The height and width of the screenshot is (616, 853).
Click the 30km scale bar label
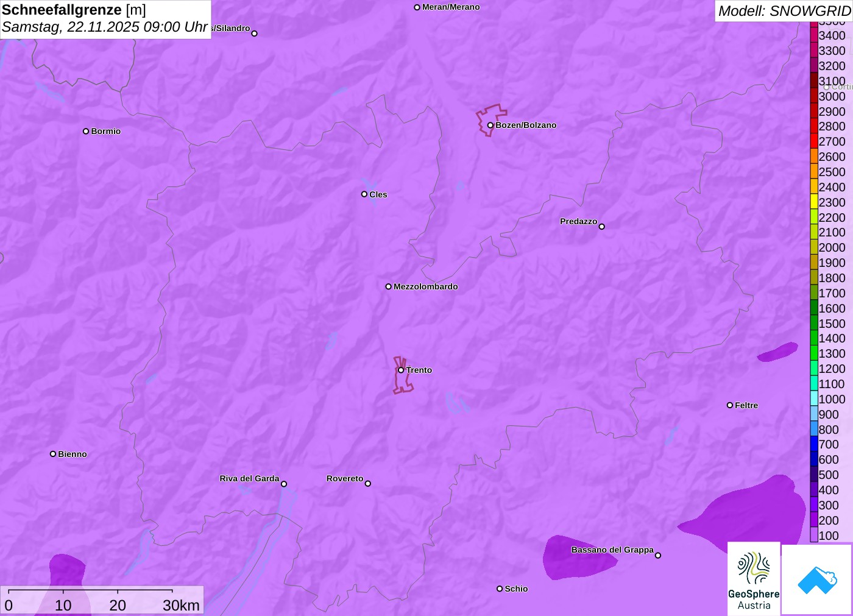[181, 605]
